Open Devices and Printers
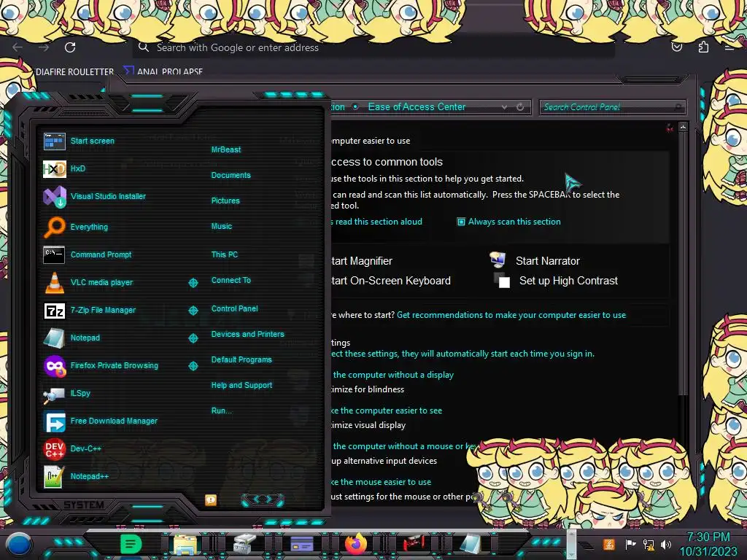This screenshot has width=747, height=560. click(x=247, y=334)
